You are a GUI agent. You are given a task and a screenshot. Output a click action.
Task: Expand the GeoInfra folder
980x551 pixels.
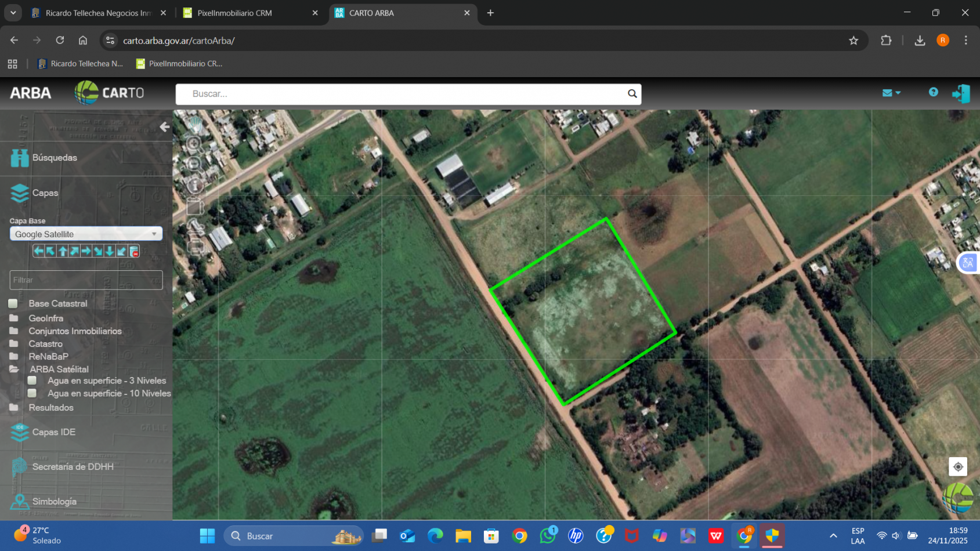13,318
